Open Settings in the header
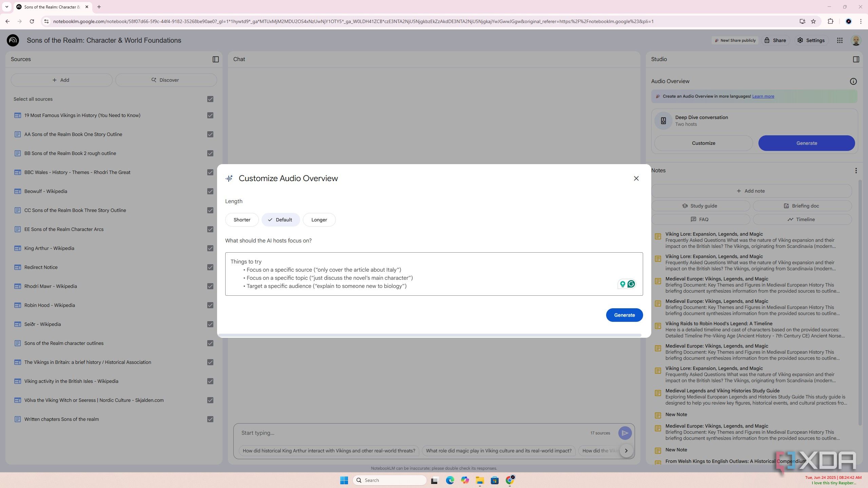Viewport: 868px width, 488px height. click(811, 40)
